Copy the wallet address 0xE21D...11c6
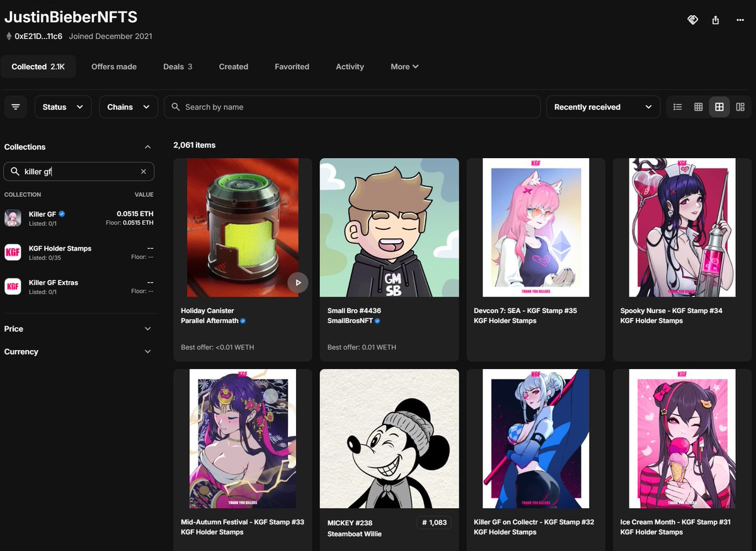The image size is (756, 551). [x=38, y=36]
